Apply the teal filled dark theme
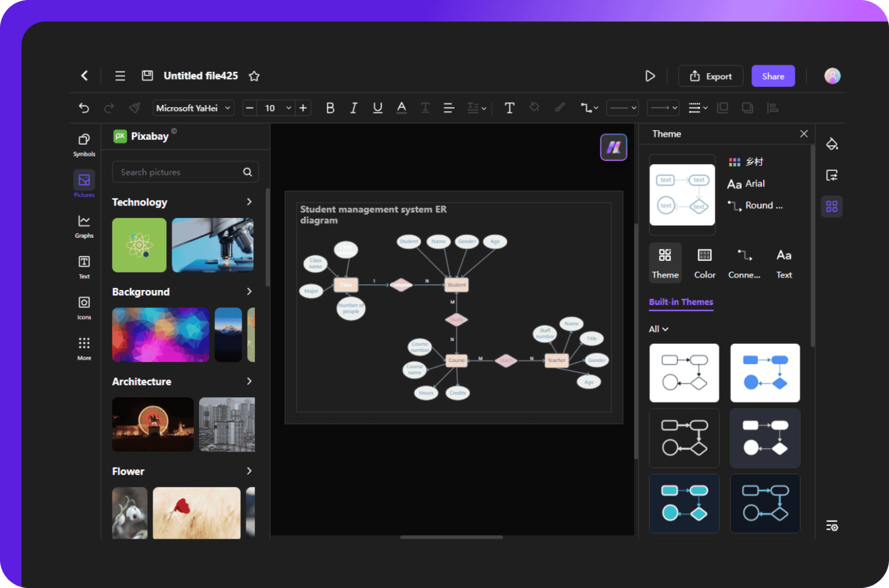Viewport: 889px width, 588px height. click(684, 503)
